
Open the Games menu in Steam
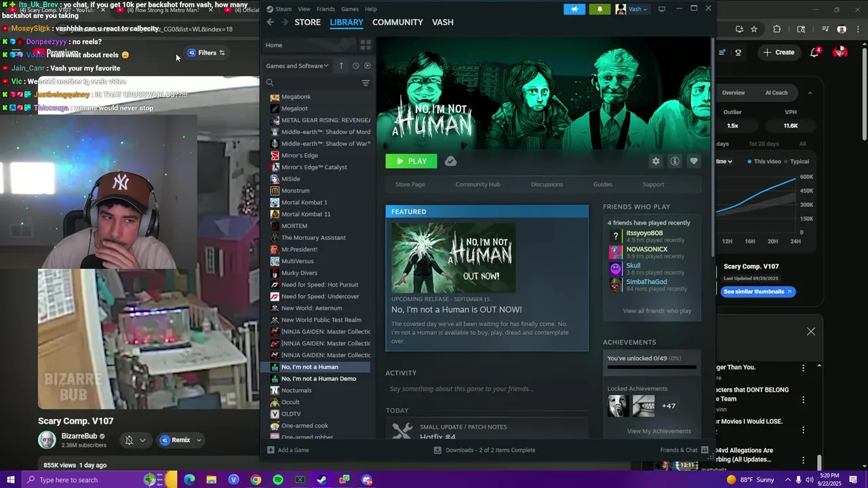350,9
